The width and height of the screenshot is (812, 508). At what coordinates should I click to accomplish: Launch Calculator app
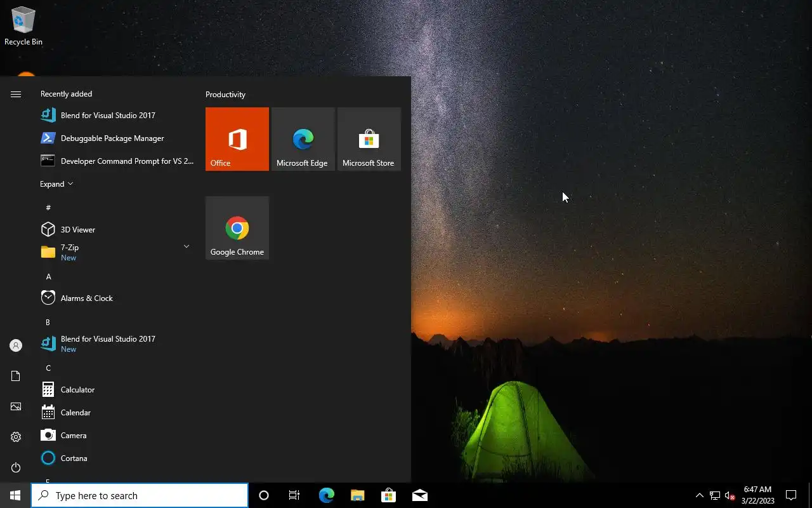point(117,389)
